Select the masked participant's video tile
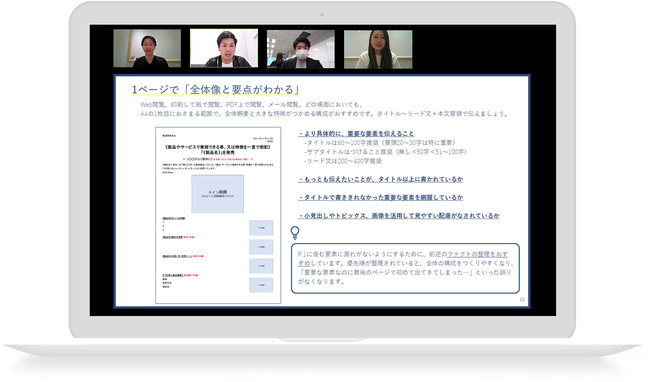The height and width of the screenshot is (382, 650). tap(301, 49)
